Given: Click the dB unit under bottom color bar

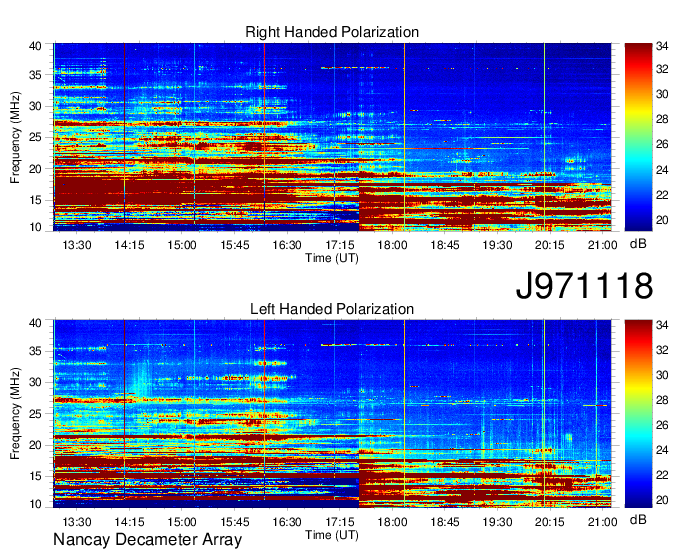Looking at the screenshot, I should [x=638, y=519].
